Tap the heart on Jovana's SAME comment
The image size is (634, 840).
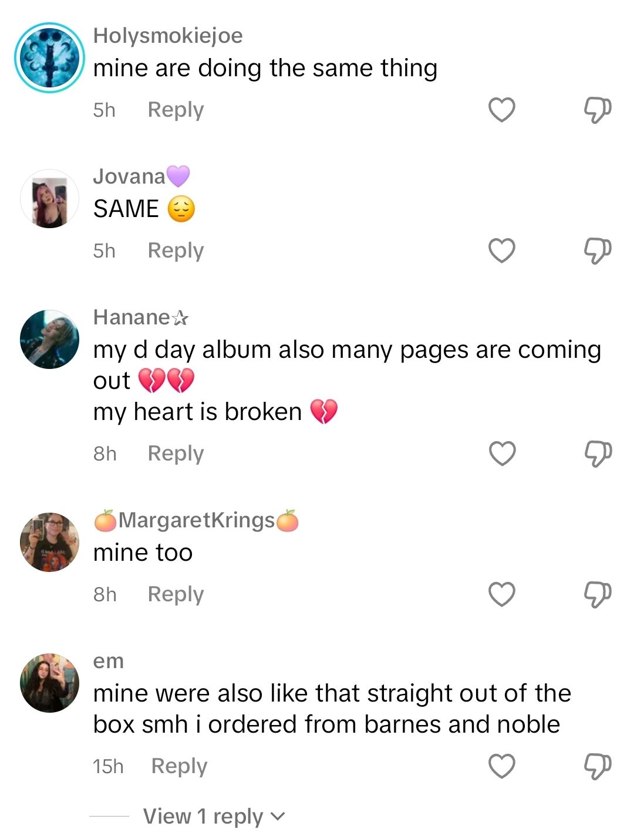click(x=502, y=250)
